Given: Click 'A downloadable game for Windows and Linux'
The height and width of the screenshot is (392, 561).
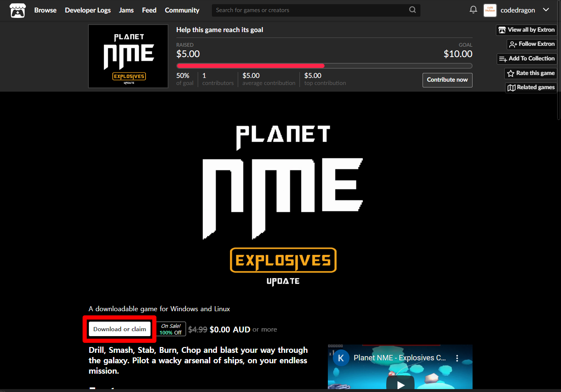Looking at the screenshot, I should pyautogui.click(x=159, y=309).
